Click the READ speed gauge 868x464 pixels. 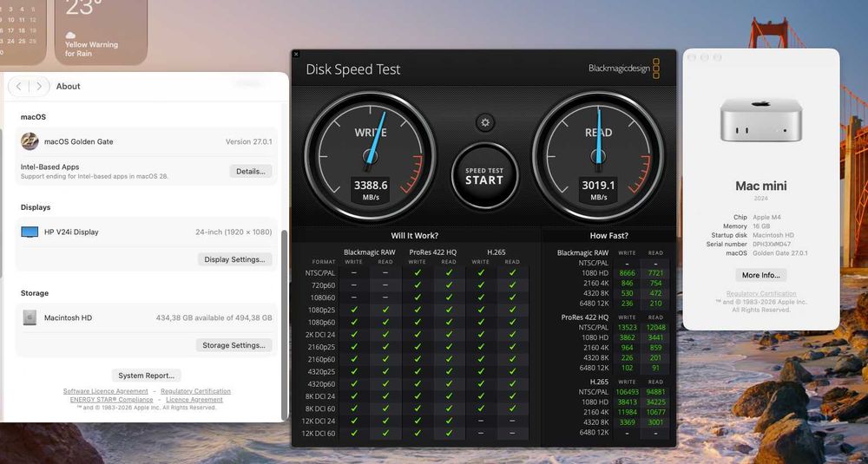coord(598,156)
